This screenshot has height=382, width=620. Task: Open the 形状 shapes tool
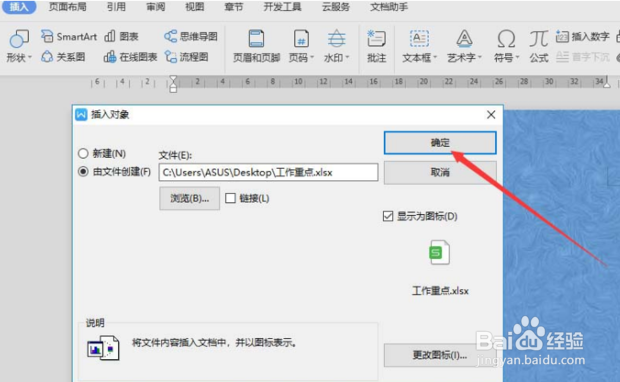pyautogui.click(x=19, y=46)
